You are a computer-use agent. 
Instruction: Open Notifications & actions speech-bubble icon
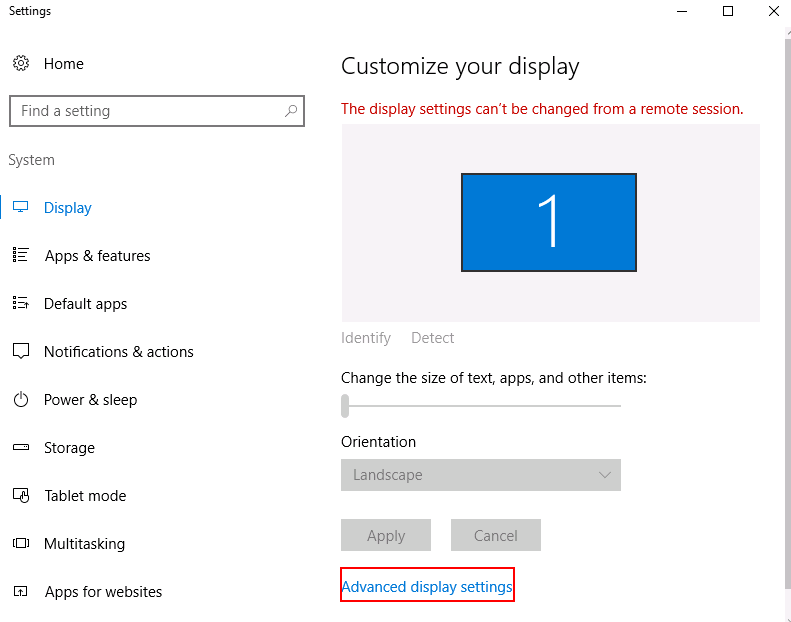tap(21, 351)
